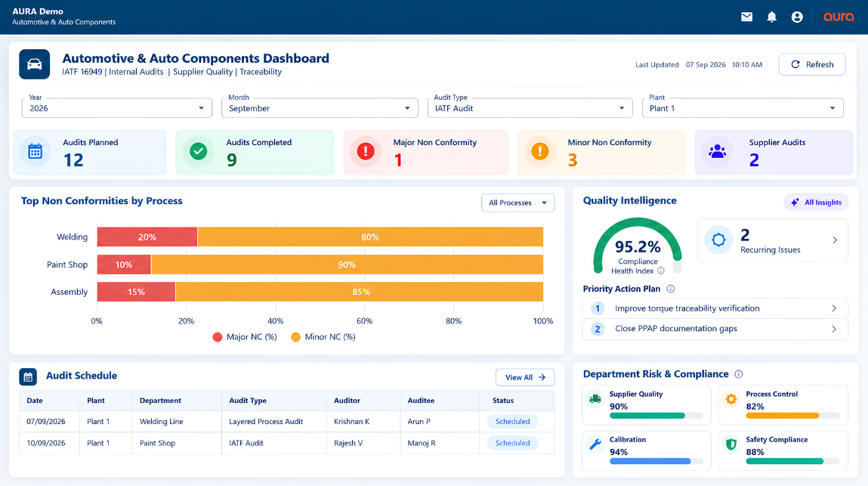
Task: Click the Assembly 15% major NC bar
Action: pos(136,292)
